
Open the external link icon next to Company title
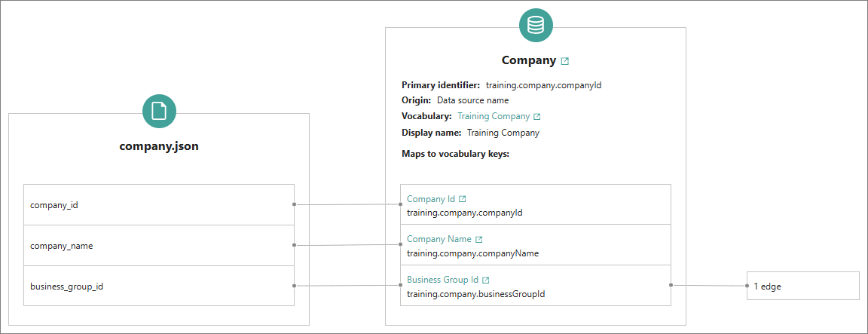[x=564, y=61]
